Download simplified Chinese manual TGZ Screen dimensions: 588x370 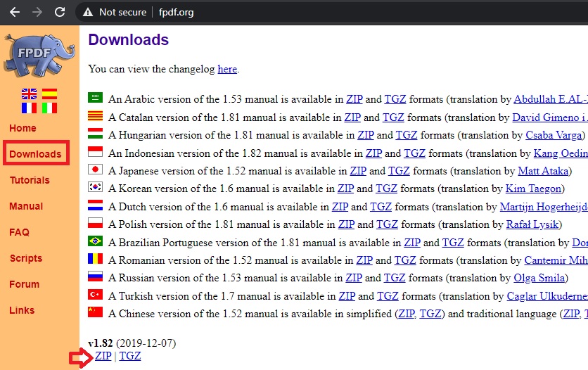coord(430,314)
